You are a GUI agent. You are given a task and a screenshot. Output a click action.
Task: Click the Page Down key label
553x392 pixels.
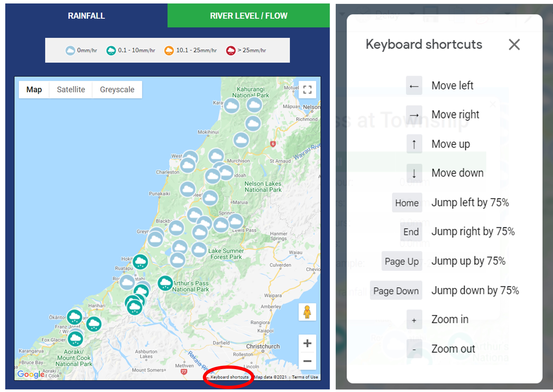point(396,290)
